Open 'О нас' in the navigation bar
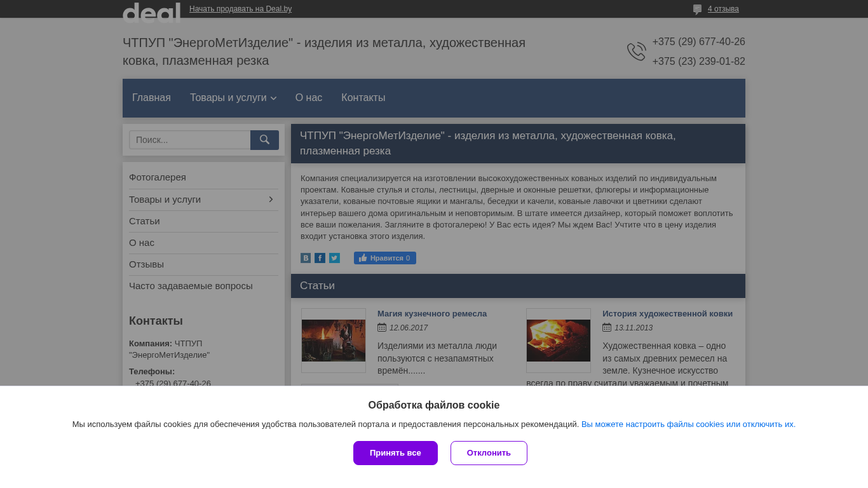This screenshot has width=868, height=488. coord(309,98)
